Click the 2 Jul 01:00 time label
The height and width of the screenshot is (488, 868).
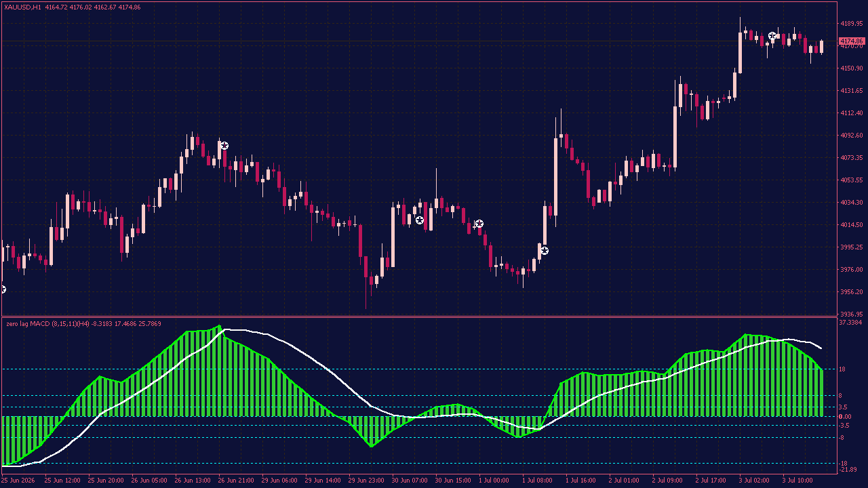coord(624,481)
